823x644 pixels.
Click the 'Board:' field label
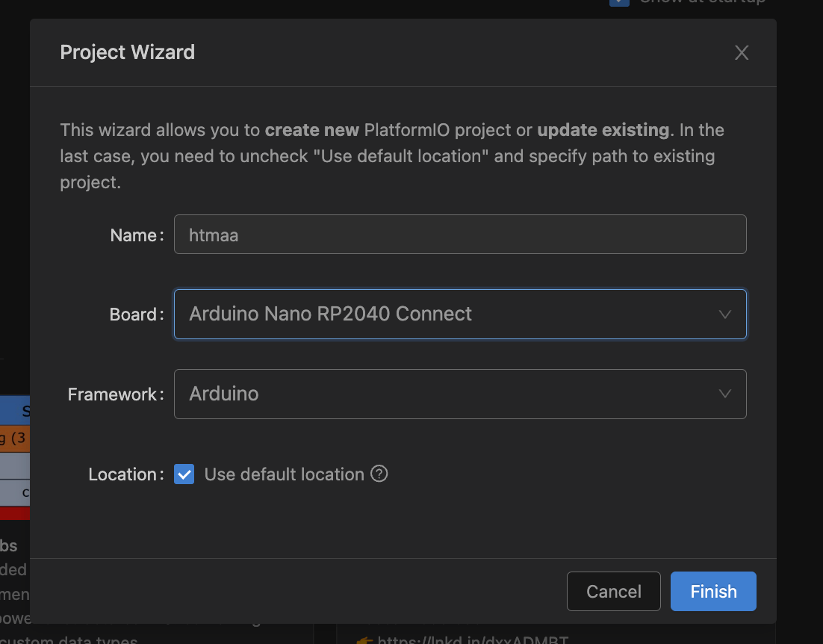pos(136,315)
